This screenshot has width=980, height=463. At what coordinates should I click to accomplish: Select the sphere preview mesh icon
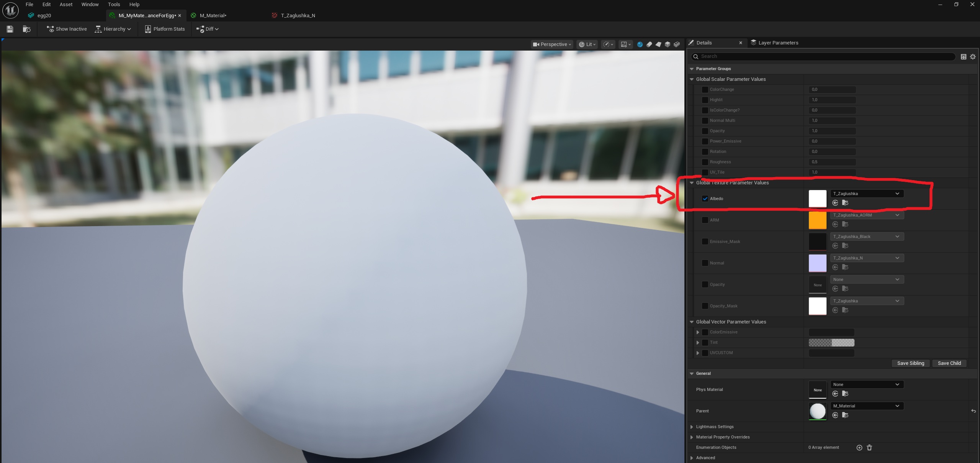(x=640, y=44)
